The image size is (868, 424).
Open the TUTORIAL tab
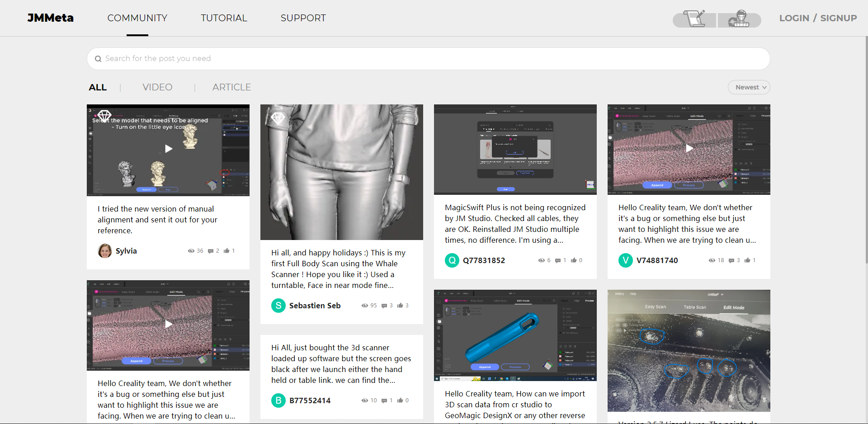224,18
